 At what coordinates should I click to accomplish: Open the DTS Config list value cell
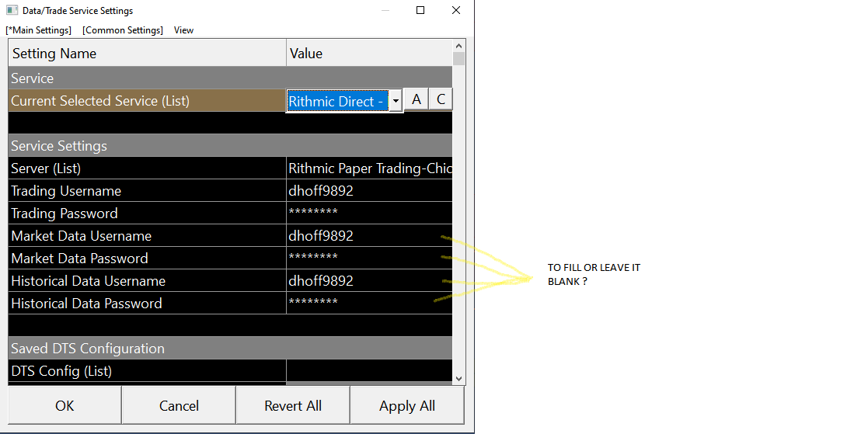click(369, 371)
